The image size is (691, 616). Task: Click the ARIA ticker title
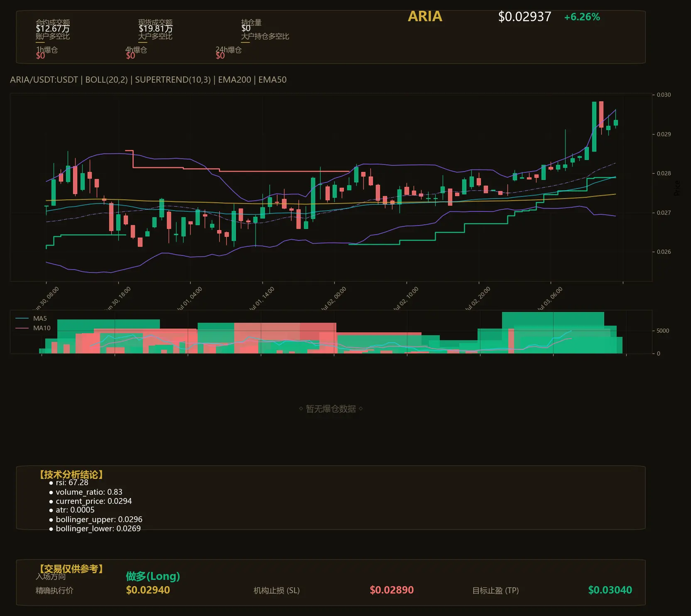[x=425, y=16]
